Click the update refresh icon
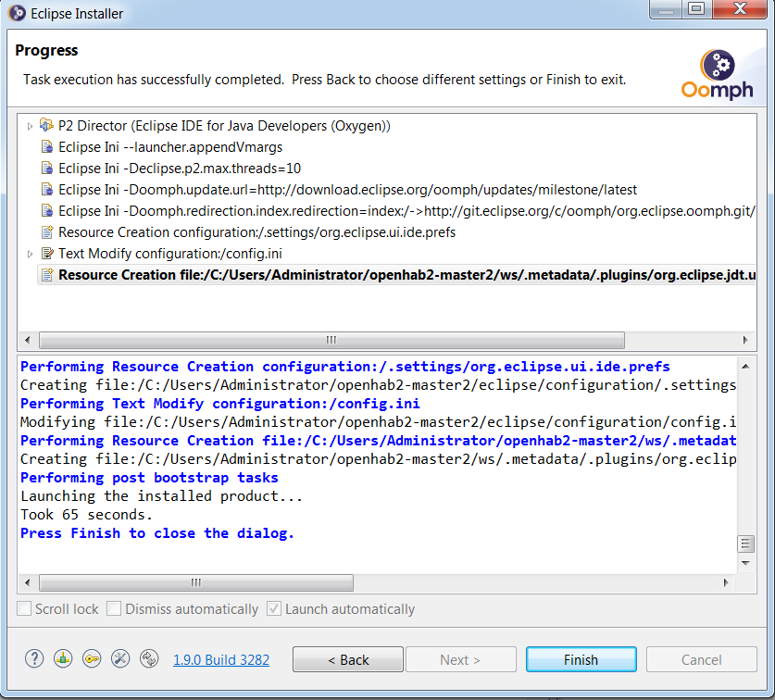775x700 pixels. click(x=149, y=659)
